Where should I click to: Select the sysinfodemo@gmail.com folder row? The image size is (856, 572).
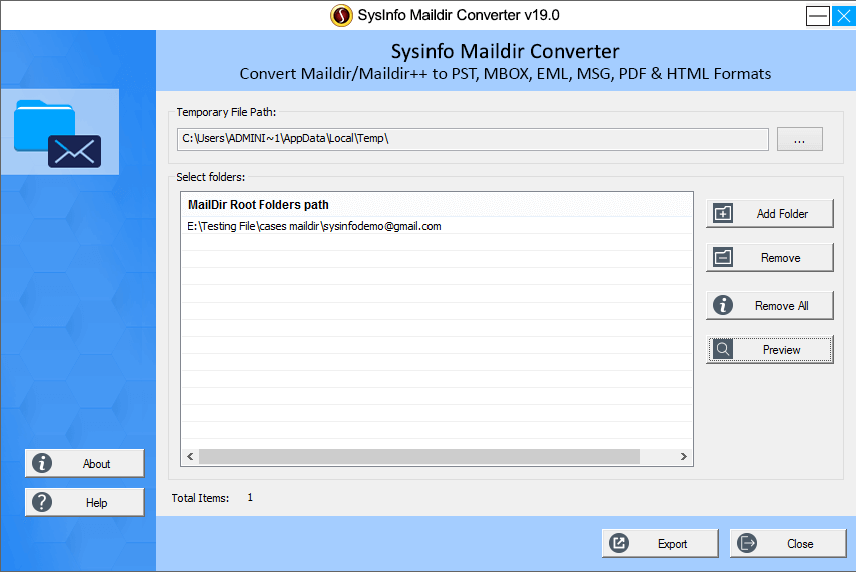coord(437,226)
